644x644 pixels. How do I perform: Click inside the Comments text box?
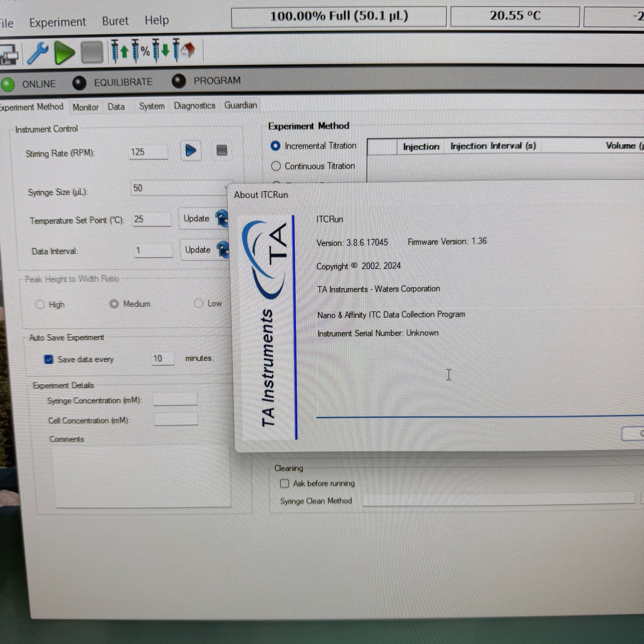142,476
